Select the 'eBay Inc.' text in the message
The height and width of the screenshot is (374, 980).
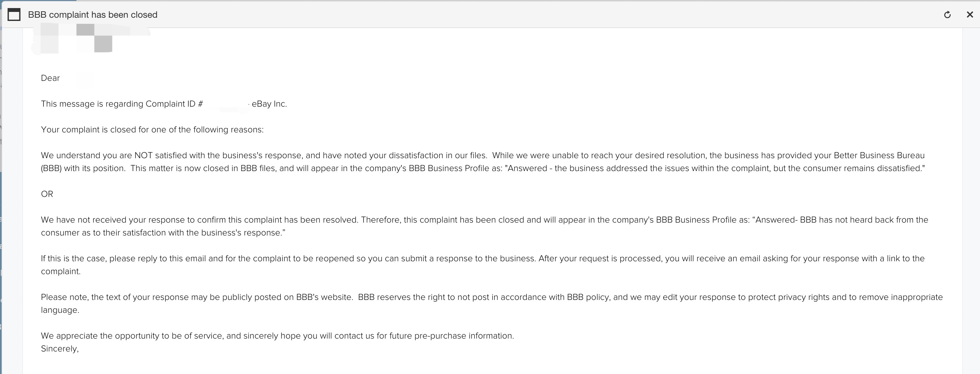(x=269, y=103)
